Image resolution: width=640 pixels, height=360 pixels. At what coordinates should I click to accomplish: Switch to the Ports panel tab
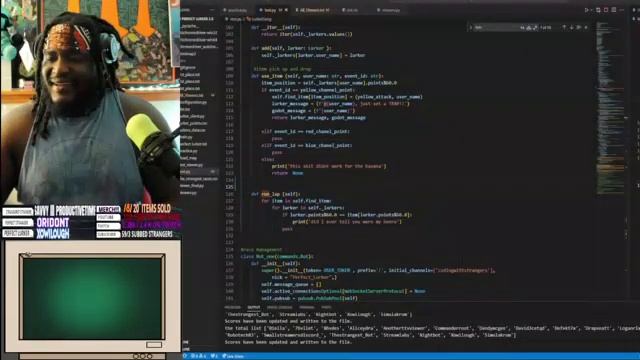[326, 307]
